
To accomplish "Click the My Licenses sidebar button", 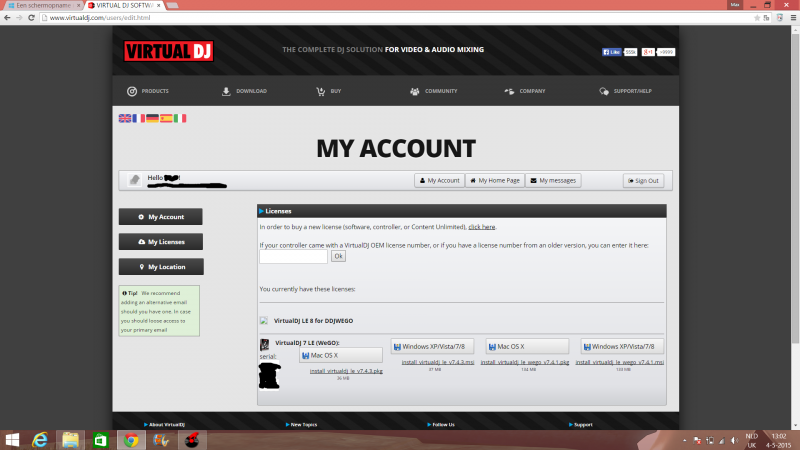I will (160, 241).
